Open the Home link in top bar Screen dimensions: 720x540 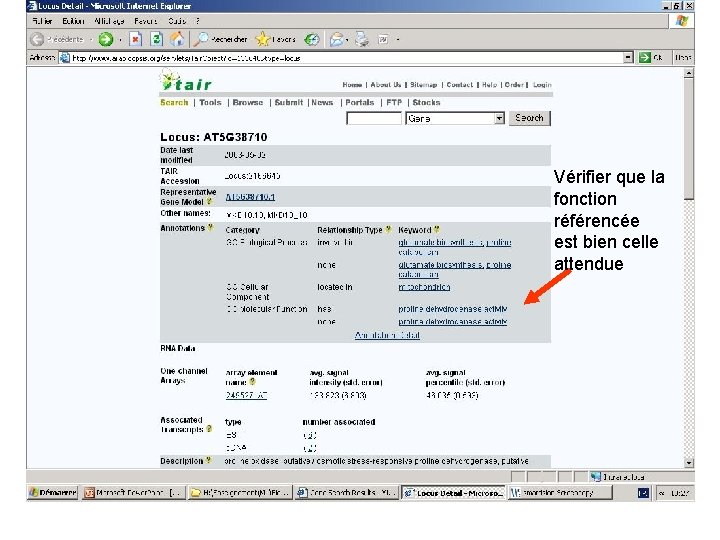pos(352,85)
